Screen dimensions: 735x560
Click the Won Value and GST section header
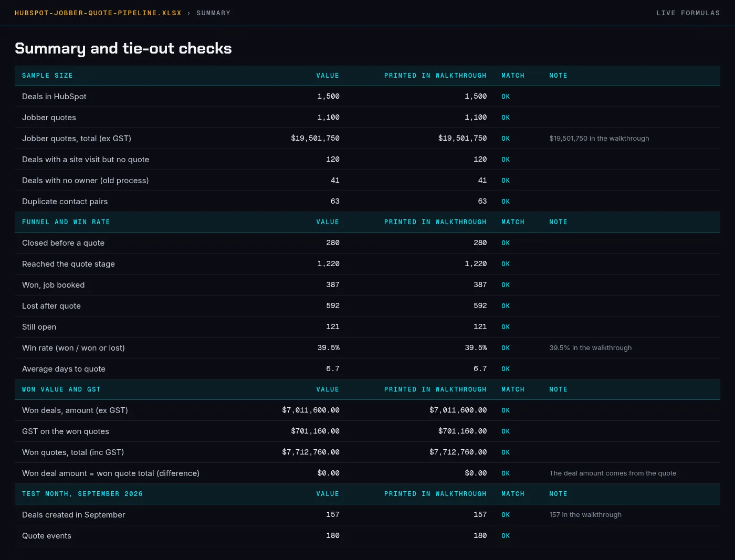61,389
